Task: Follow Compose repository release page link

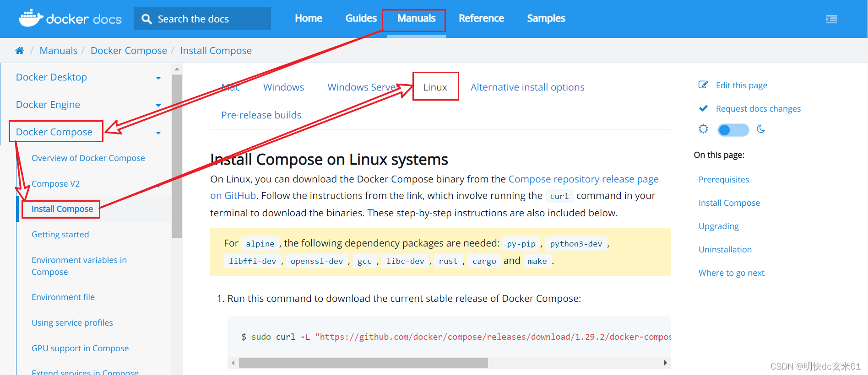Action: click(x=583, y=179)
